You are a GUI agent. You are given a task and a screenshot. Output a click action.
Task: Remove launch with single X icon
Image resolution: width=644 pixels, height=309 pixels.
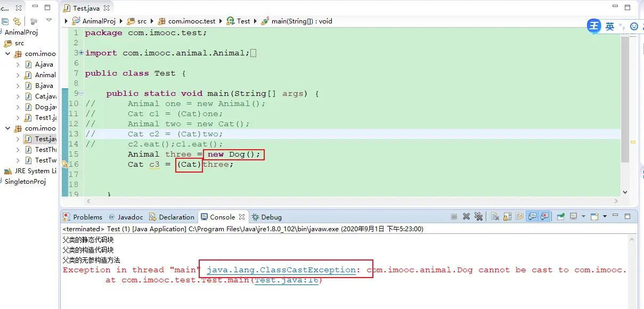pyautogui.click(x=466, y=217)
